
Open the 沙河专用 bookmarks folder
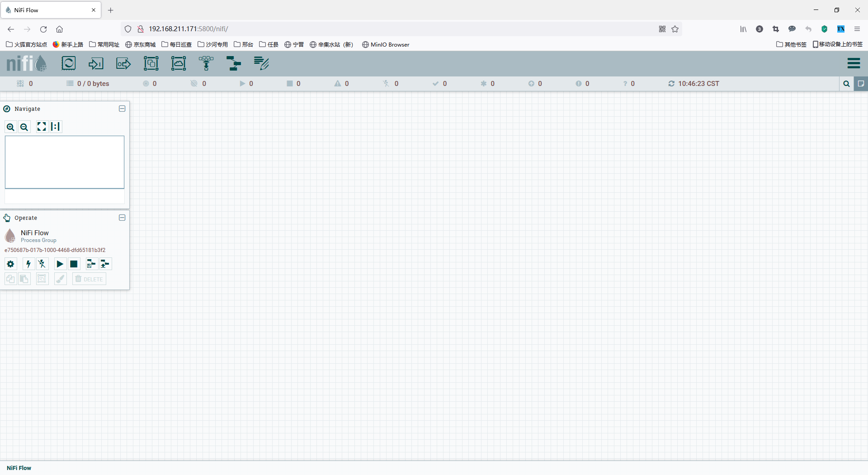pyautogui.click(x=213, y=44)
